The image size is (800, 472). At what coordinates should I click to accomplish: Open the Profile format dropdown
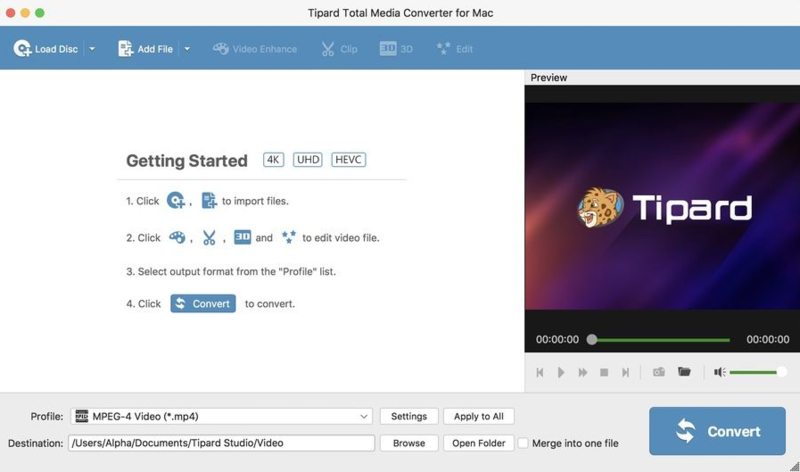(x=222, y=416)
